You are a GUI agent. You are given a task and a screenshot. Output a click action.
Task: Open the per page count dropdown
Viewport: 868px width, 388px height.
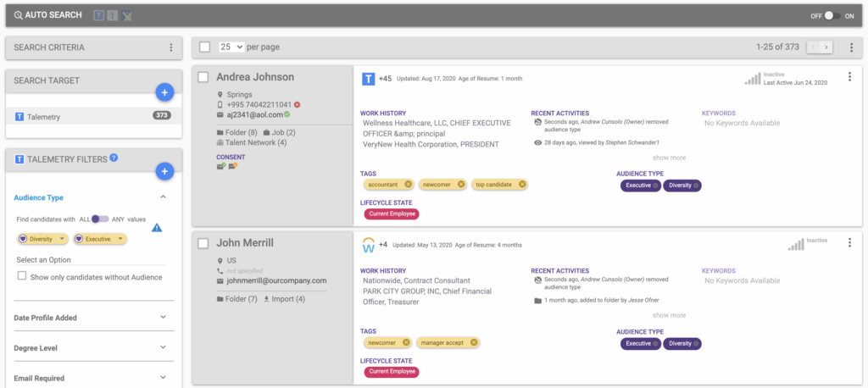[x=231, y=47]
